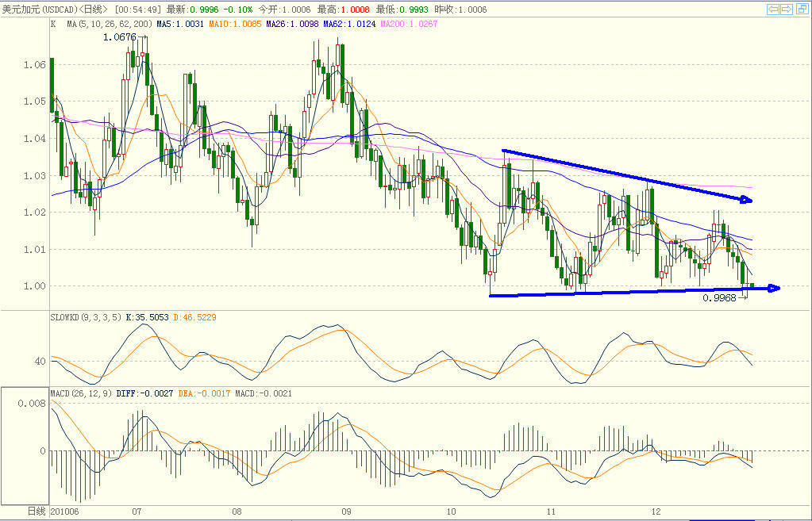812x521 pixels.
Task: Click the pink MA200:1.0267 value
Action: 409,24
